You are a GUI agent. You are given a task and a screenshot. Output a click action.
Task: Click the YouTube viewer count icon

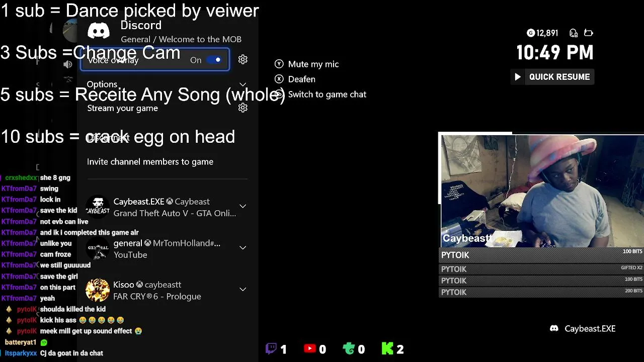310,348
